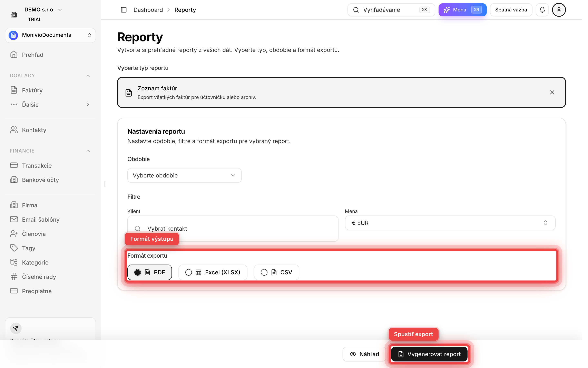The image size is (588, 368).
Task: Select PDF export format
Action: (x=149, y=272)
